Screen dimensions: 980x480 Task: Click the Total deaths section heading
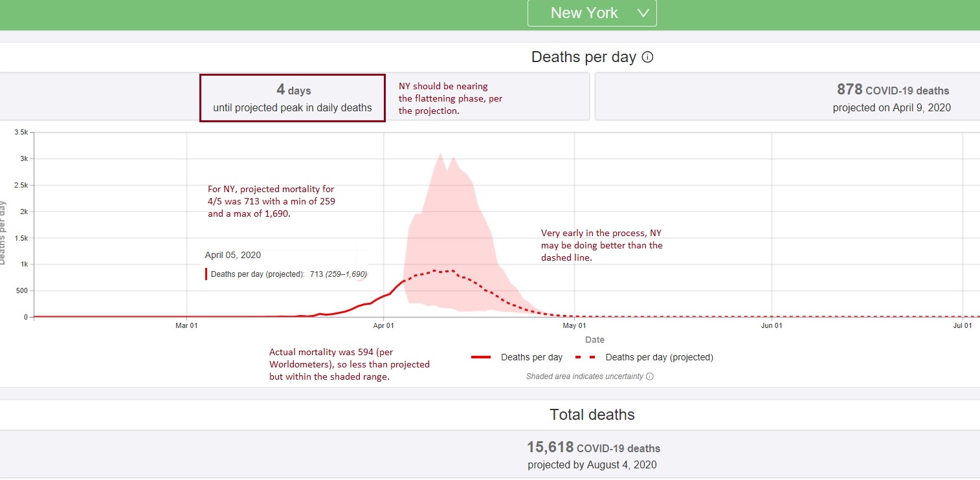tap(592, 415)
